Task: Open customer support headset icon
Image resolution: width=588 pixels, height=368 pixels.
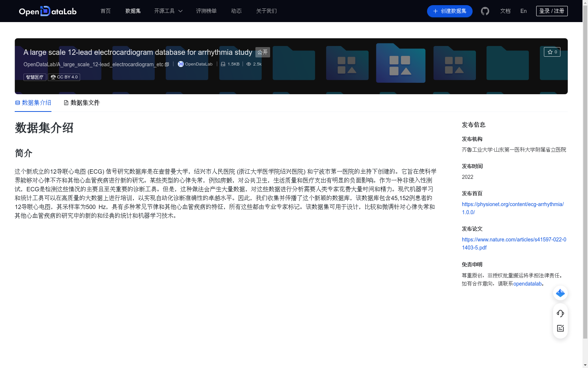Action: tap(560, 314)
